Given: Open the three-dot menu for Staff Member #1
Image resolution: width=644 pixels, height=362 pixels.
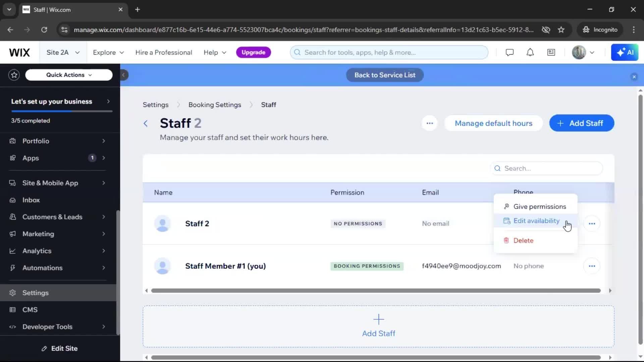Looking at the screenshot, I should [x=592, y=266].
